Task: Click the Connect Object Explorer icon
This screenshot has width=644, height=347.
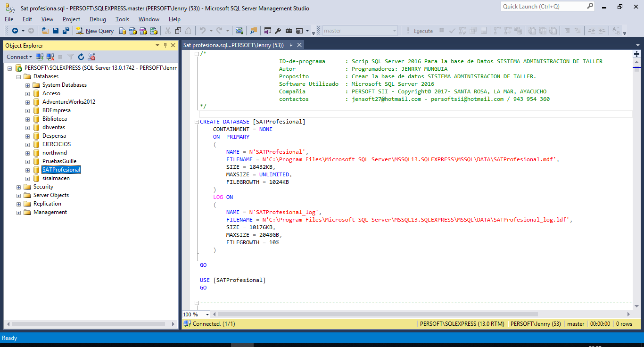Action: tap(40, 57)
